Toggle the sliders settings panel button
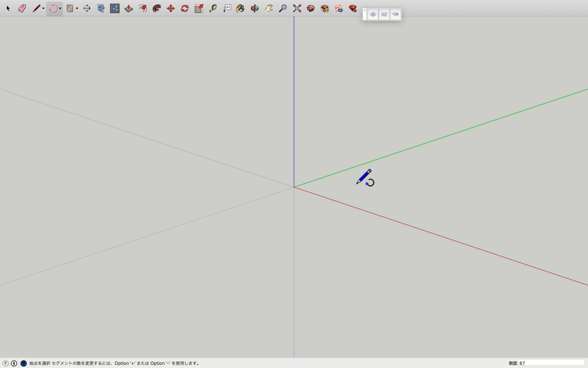Viewport: 588px width, 368px height. pos(384,14)
